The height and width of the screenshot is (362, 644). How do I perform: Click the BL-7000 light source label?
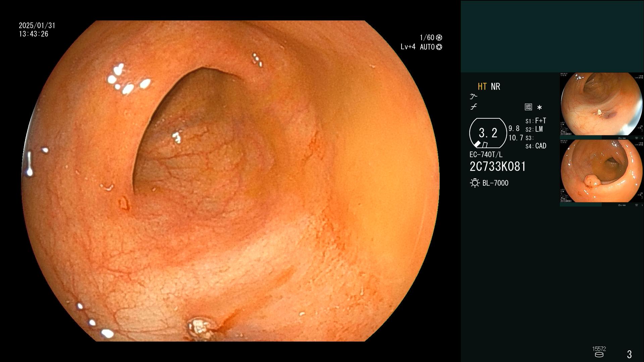[x=495, y=183]
